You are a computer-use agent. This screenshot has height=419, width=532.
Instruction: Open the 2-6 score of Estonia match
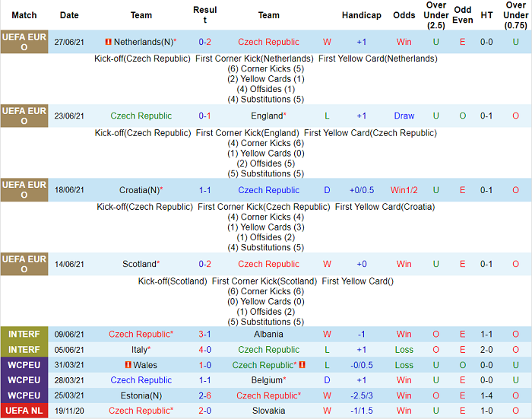204,395
